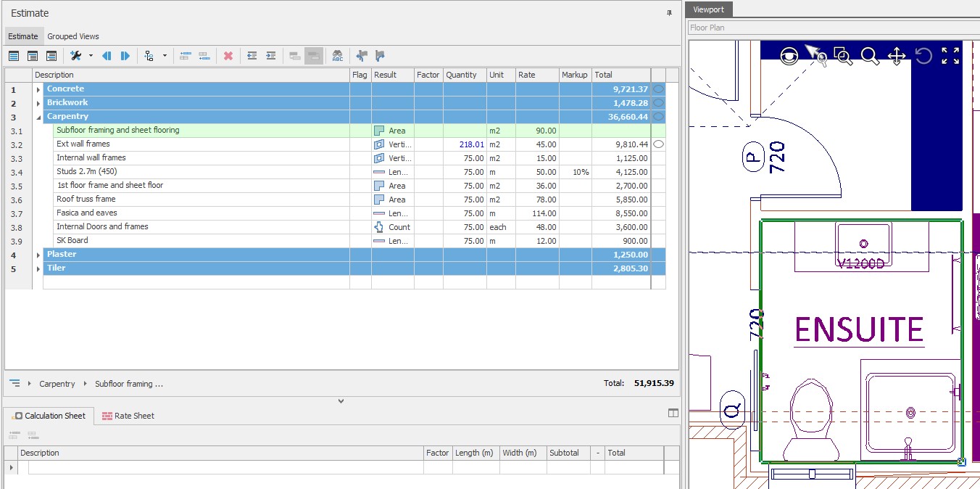Screen dimensions: 980x489
Task: Select the pan tool in viewport
Action: [x=896, y=56]
